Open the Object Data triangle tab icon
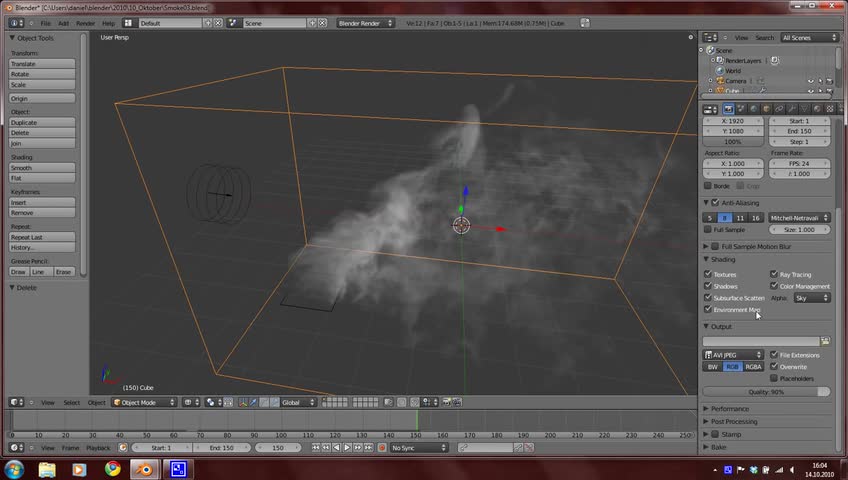The width and height of the screenshot is (848, 480). [x=805, y=109]
